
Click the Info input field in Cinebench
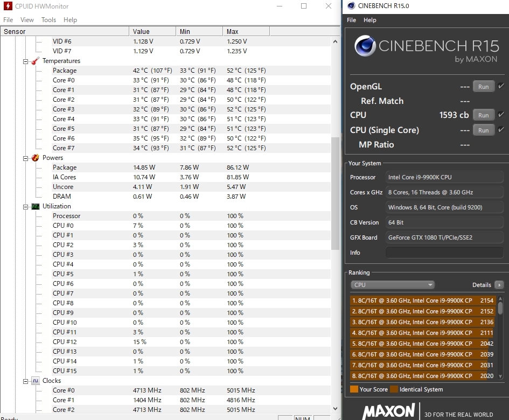point(444,253)
